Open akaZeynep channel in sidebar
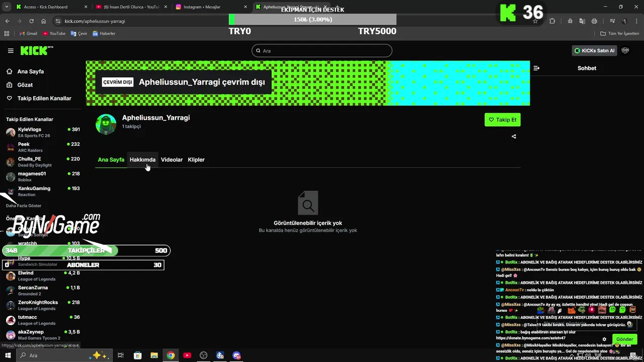 pos(43,335)
